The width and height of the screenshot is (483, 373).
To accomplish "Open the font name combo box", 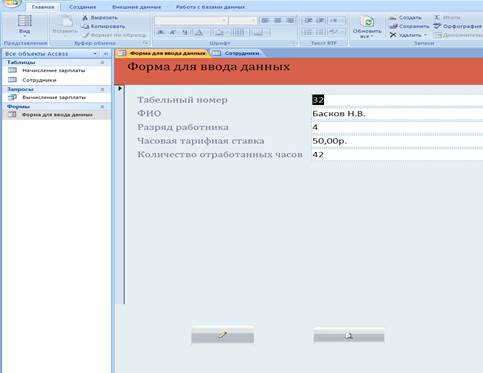I will coord(191,21).
